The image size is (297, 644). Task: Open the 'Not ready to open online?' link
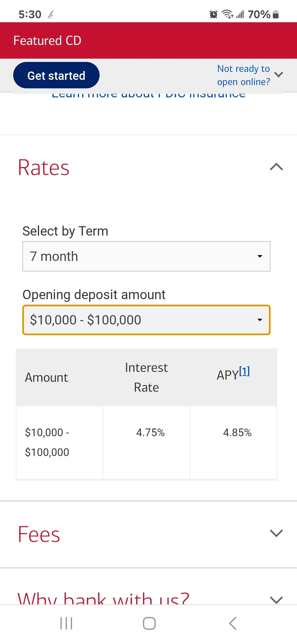coord(243,75)
